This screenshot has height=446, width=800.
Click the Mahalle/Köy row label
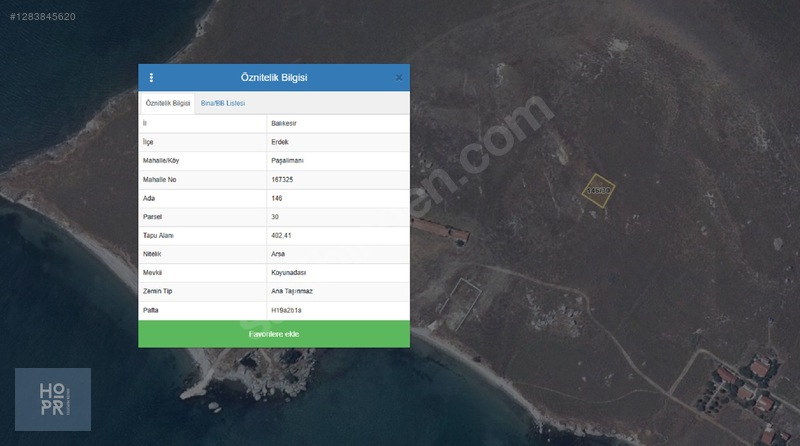(x=161, y=161)
